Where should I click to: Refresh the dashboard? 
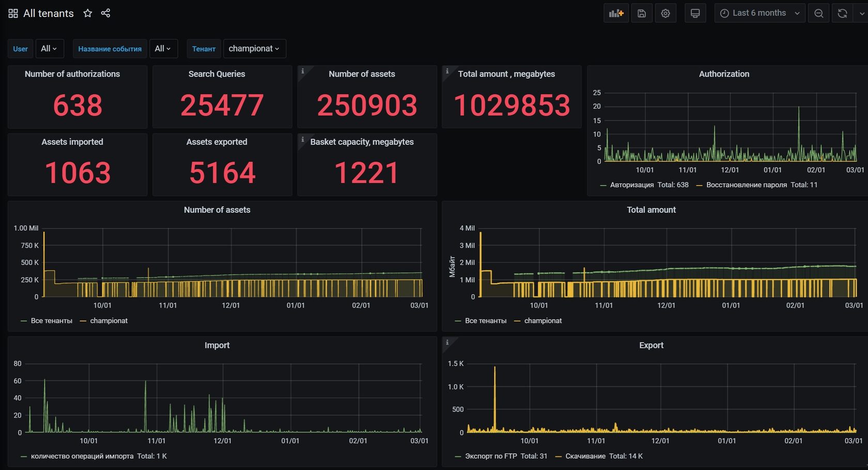coord(842,13)
